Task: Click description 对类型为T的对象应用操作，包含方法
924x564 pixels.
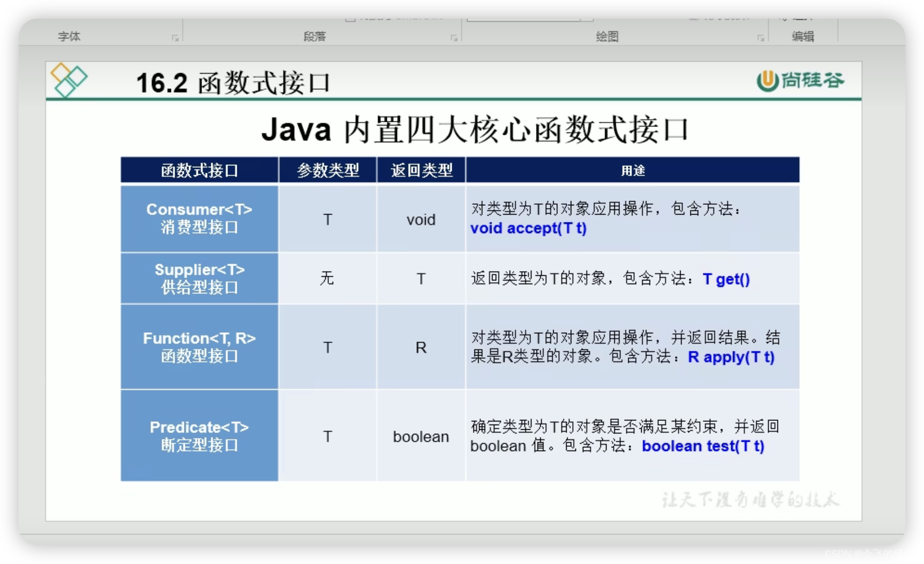Action: (x=606, y=208)
